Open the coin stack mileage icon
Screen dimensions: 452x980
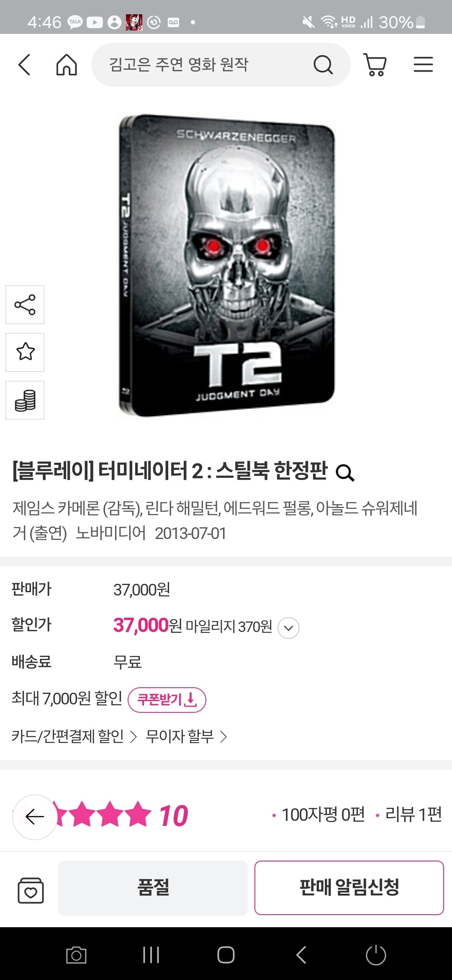click(25, 400)
